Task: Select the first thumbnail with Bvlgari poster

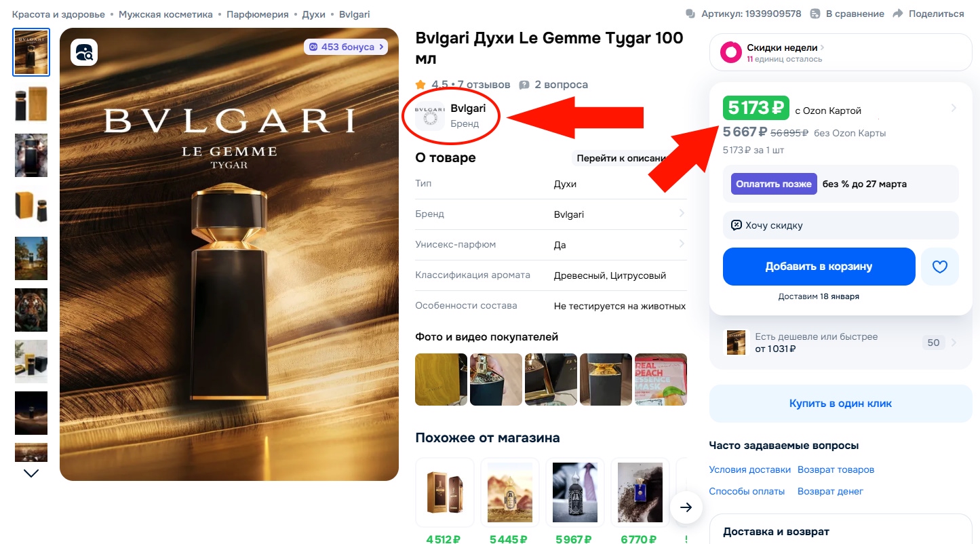Action: 31,52
